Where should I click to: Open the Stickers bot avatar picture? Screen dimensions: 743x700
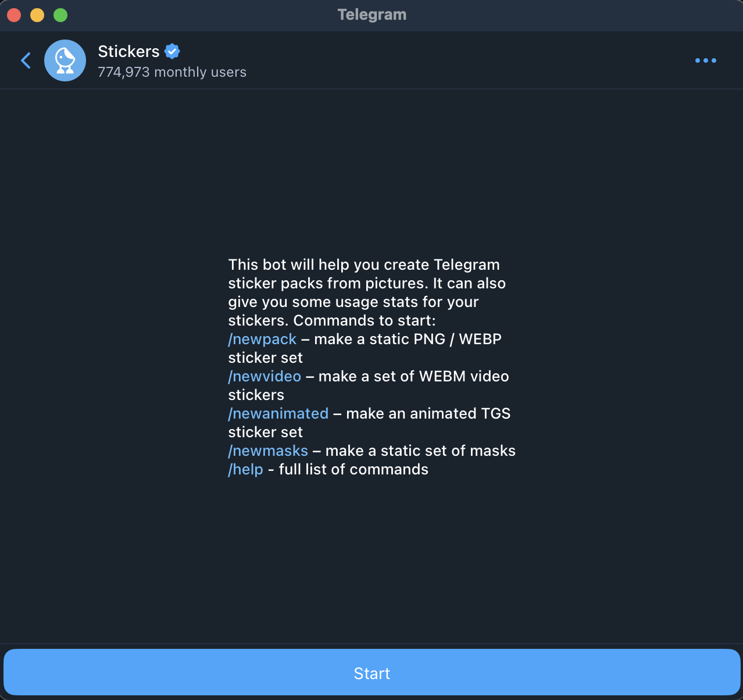pyautogui.click(x=65, y=60)
